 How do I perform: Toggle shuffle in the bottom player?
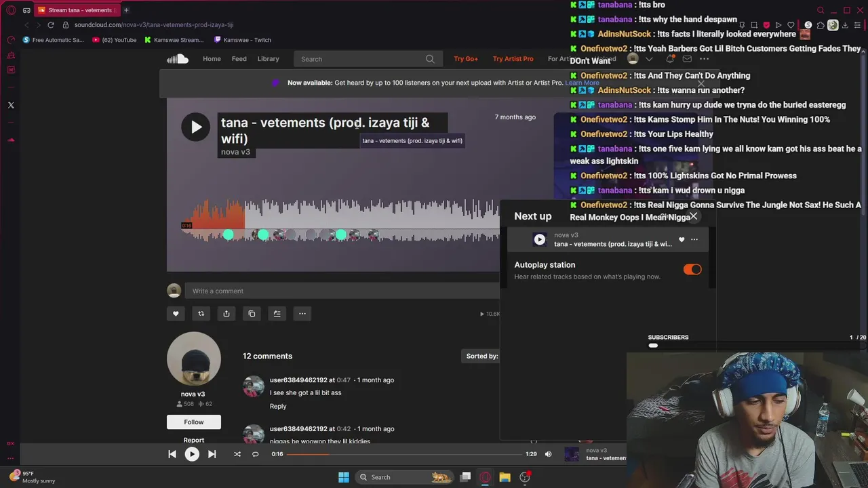[x=237, y=454]
